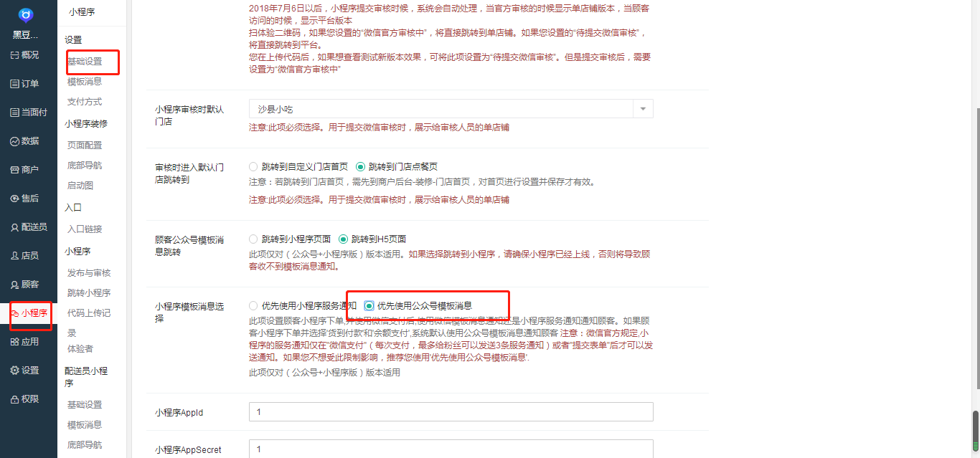Click the 小程序装修 section heading
Screen dimensions: 980x458
pos(87,123)
